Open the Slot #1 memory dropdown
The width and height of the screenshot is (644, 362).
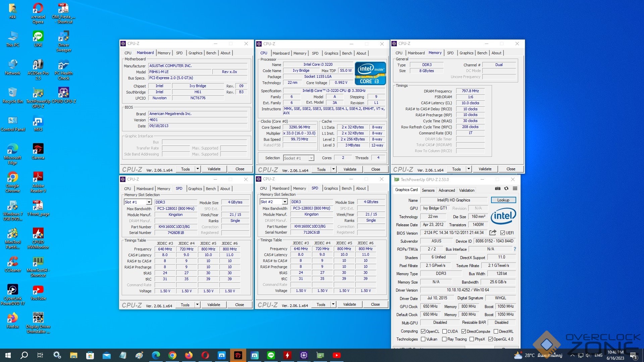coord(148,202)
